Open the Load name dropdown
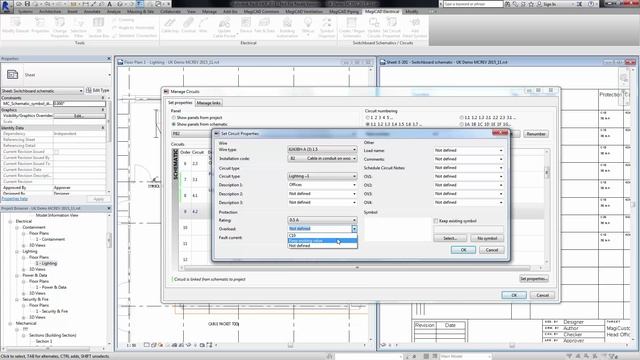Image resolution: width=640 pixels, height=360 pixels. coord(468,150)
